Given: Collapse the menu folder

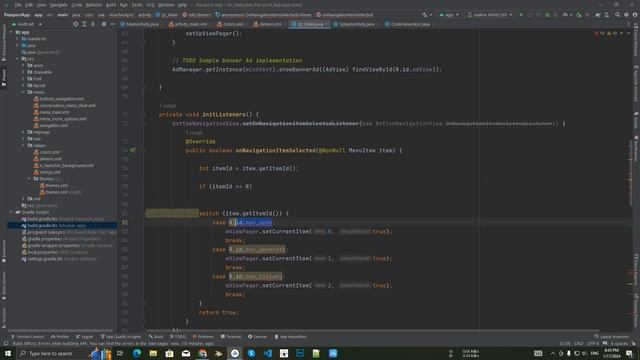Looking at the screenshot, I should (23, 92).
